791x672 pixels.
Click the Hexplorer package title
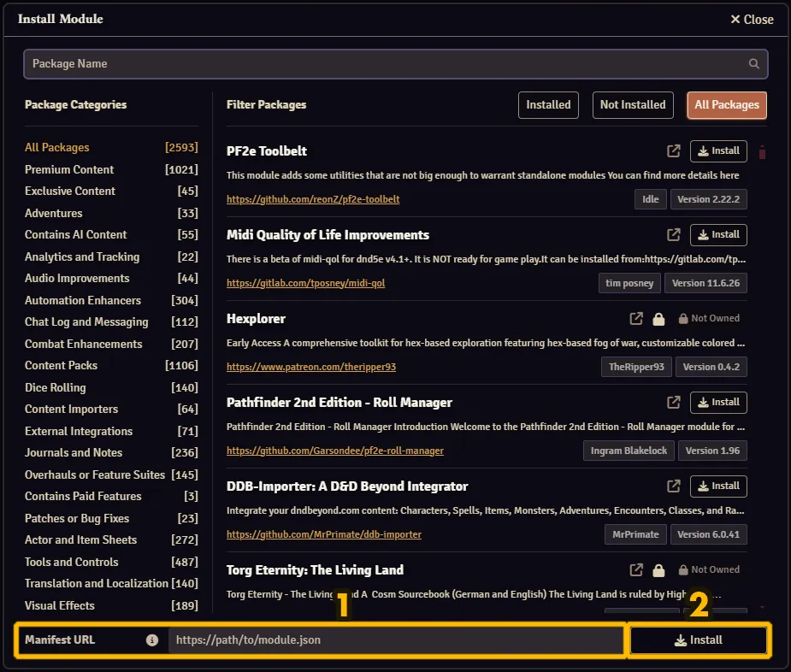256,319
